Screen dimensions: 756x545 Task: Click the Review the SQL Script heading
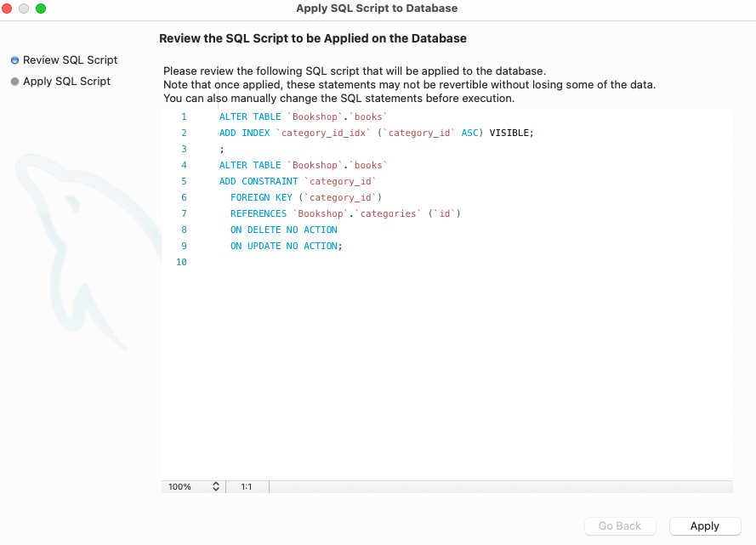click(313, 38)
